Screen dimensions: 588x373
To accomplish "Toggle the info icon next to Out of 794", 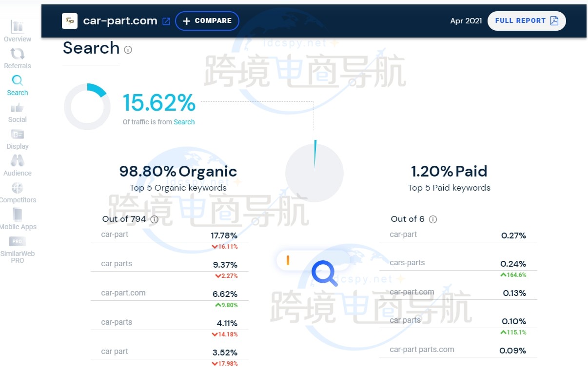I will tap(154, 219).
